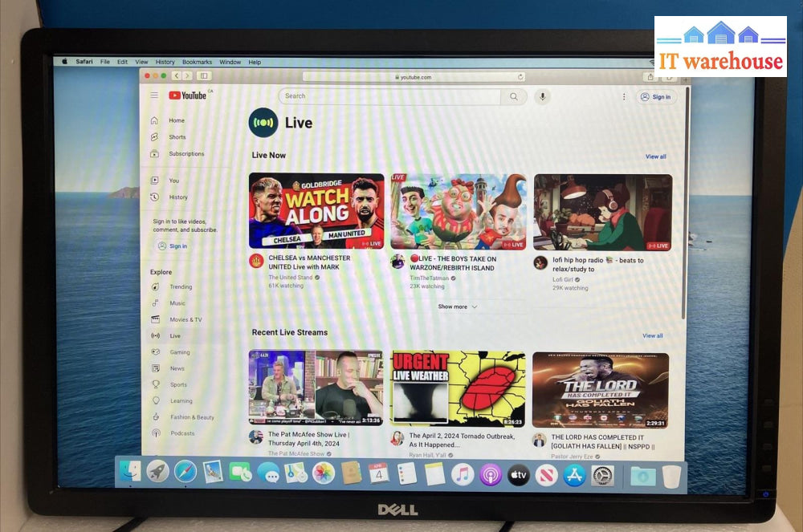This screenshot has height=532, width=803.
Task: Go to Trending in the Explore section
Action: pos(181,286)
